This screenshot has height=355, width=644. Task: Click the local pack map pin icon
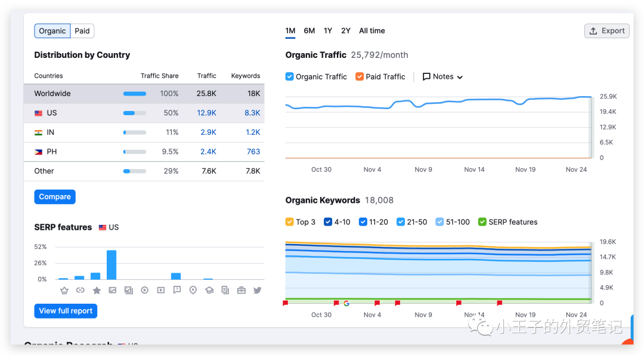pos(193,291)
